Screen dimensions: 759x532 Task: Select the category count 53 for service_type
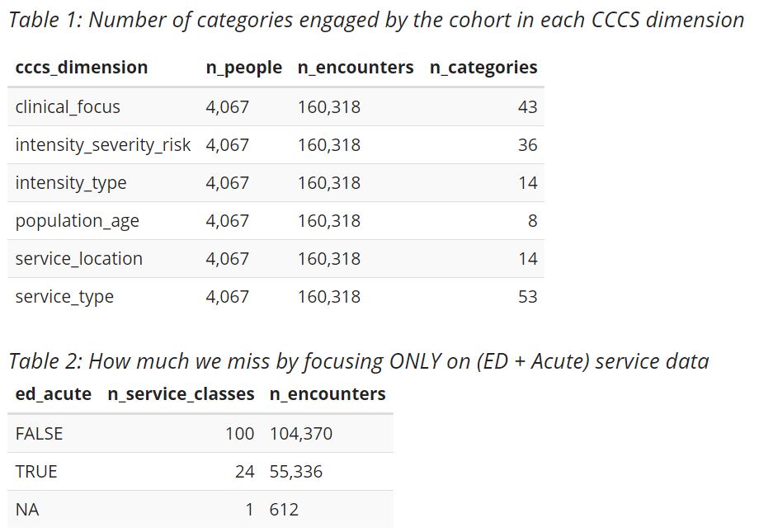click(x=527, y=297)
